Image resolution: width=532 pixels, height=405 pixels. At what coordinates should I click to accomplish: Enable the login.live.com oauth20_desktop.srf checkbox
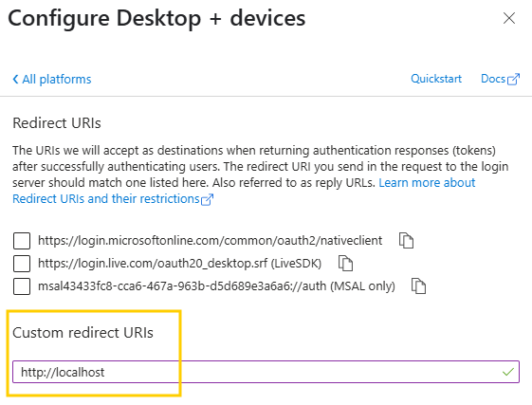(22, 264)
